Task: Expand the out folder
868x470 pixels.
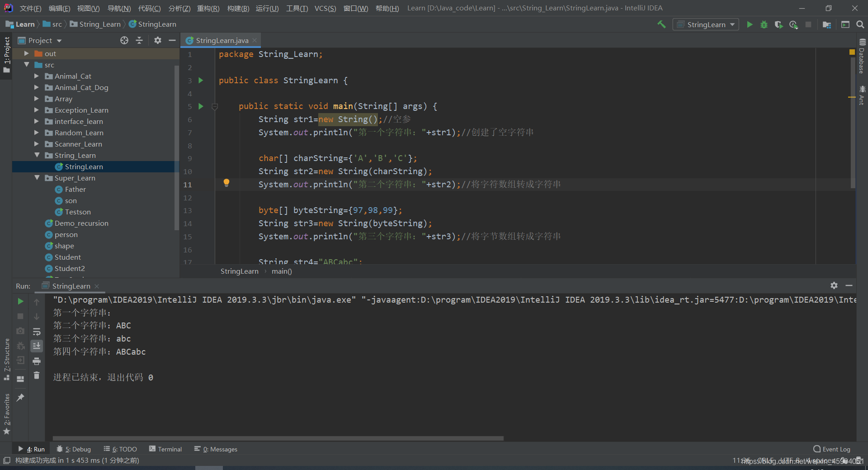Action: 27,53
